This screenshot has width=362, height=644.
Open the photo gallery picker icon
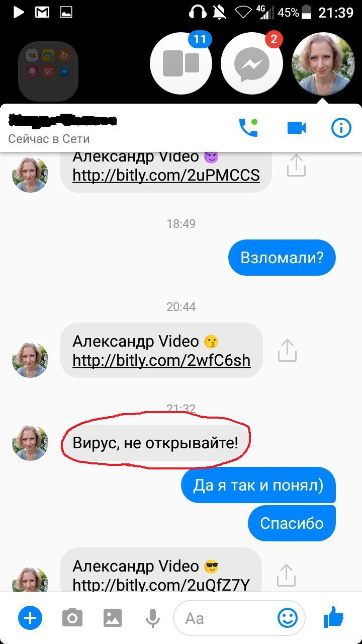114,618
